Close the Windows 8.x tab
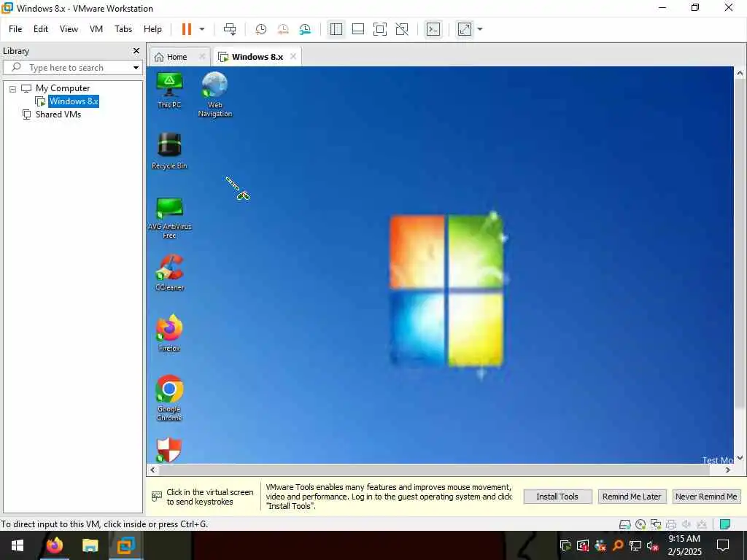The height and width of the screenshot is (560, 747). point(293,56)
